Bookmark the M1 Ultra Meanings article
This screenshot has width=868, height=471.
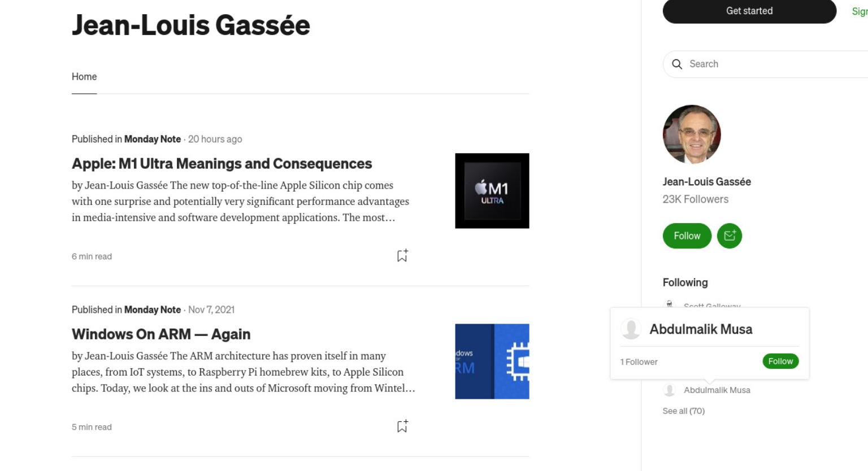402,256
